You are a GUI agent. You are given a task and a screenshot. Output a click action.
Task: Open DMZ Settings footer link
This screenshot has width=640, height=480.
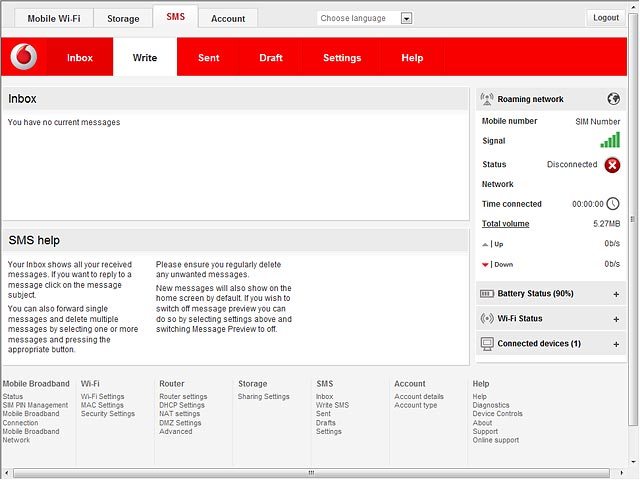click(x=180, y=422)
